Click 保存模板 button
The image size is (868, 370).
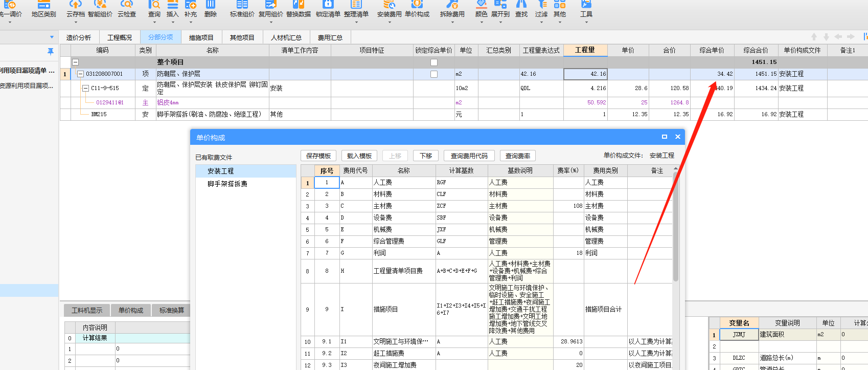[x=318, y=156]
